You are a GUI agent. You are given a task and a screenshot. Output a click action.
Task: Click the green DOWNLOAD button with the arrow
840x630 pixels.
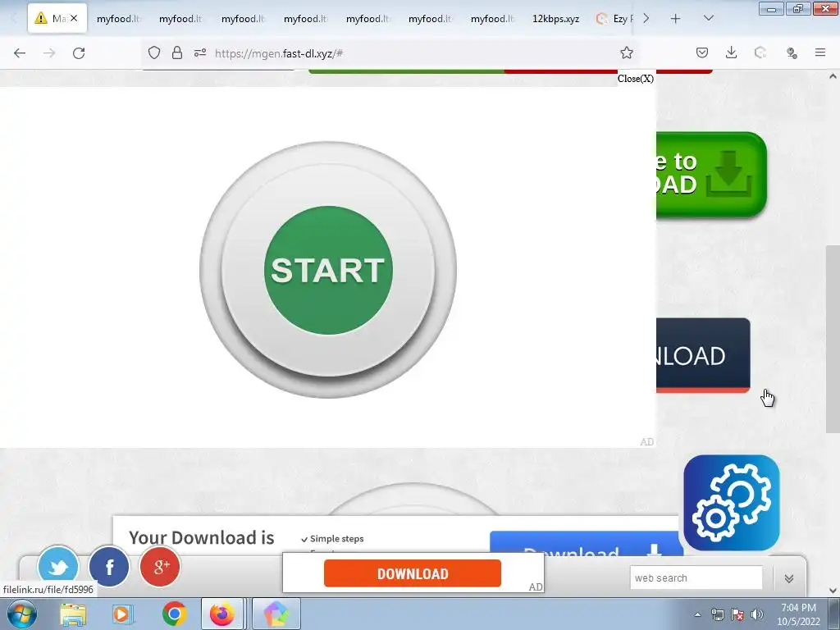711,175
